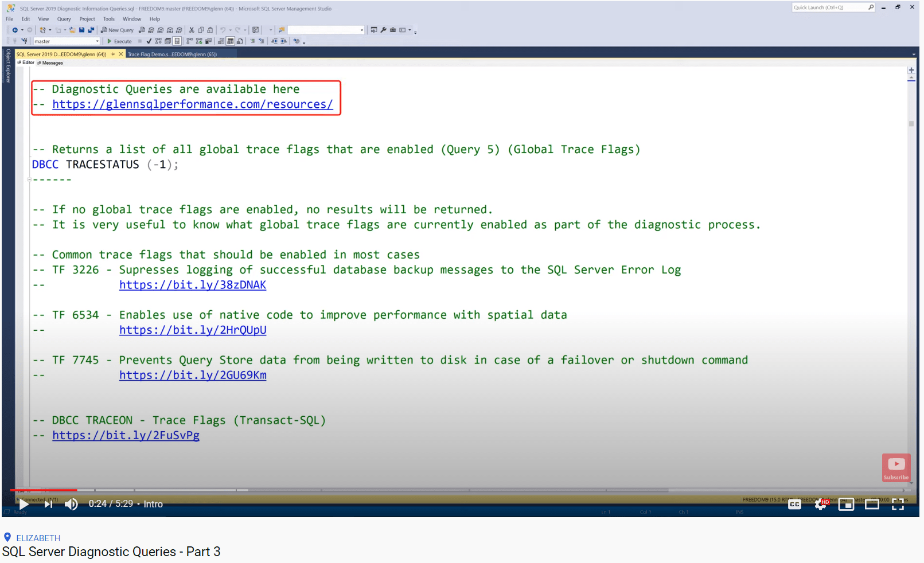
Task: Run the query with the Execute icon
Action: point(119,41)
